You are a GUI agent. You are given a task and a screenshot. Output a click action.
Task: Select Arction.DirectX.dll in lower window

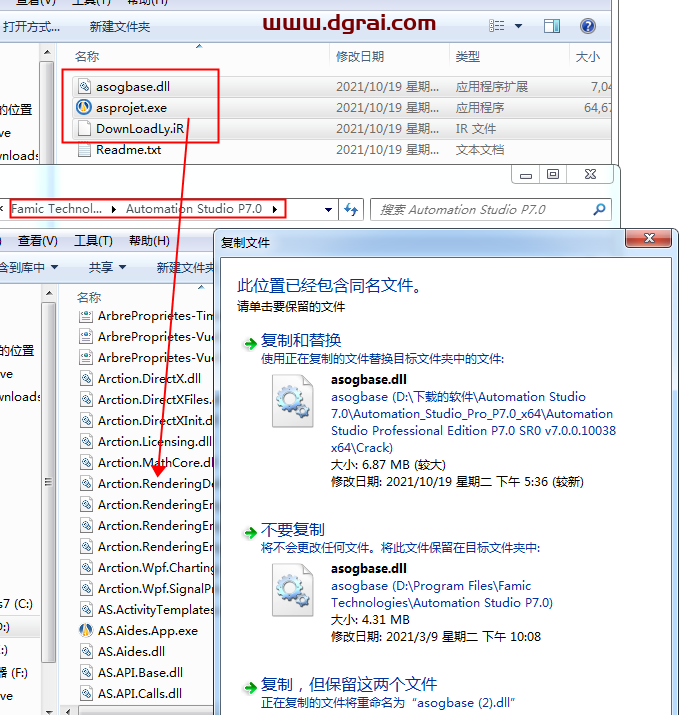click(x=149, y=378)
